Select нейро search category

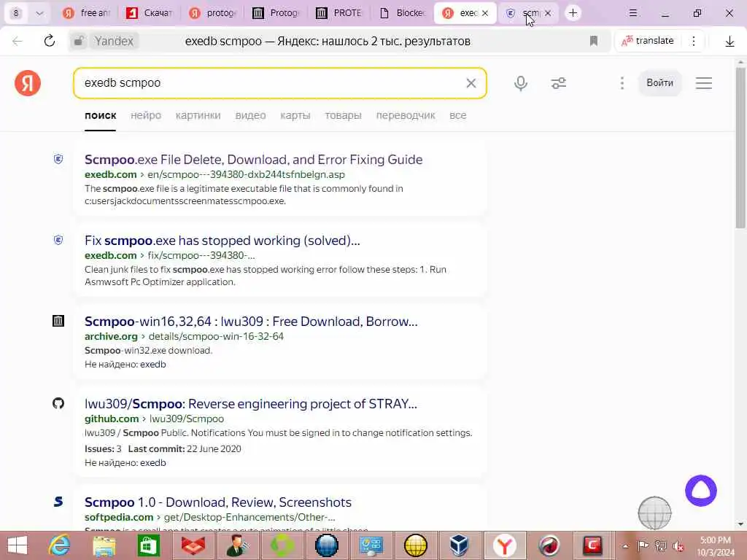click(x=146, y=115)
